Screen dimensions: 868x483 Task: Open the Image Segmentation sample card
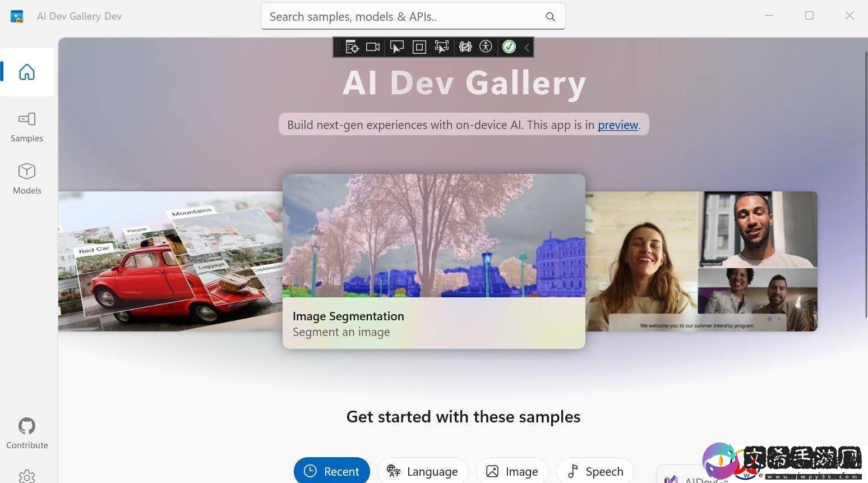pos(433,261)
